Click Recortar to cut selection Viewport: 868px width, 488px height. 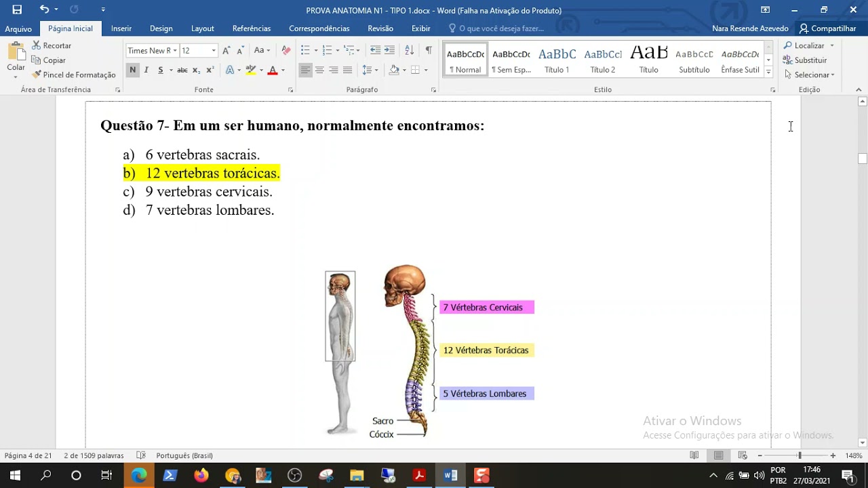(x=52, y=45)
